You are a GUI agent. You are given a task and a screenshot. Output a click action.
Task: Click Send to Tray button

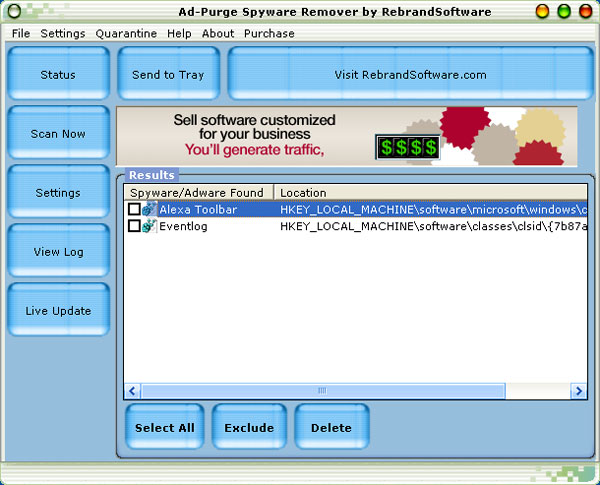[x=168, y=73]
